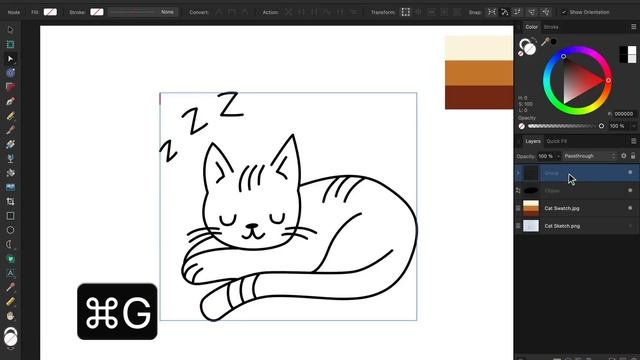Toggle visibility of Group layer

tap(630, 173)
